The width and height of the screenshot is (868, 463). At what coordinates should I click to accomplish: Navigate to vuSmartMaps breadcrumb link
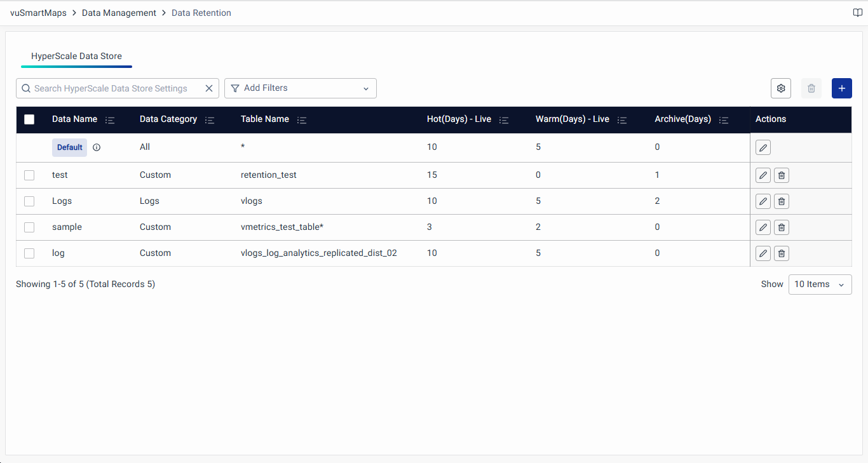click(x=38, y=13)
